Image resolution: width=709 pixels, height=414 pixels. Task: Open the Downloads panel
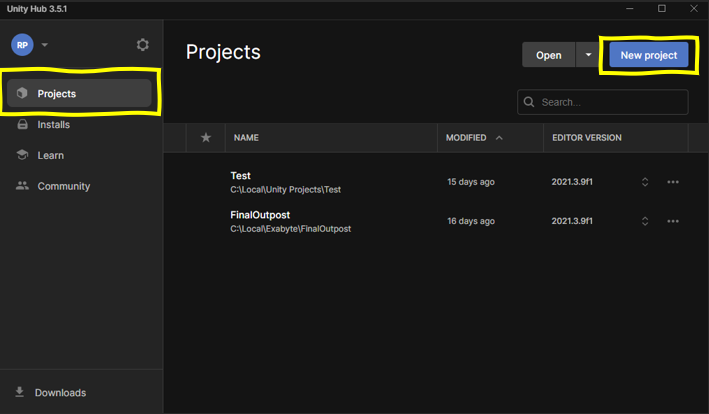click(x=60, y=392)
